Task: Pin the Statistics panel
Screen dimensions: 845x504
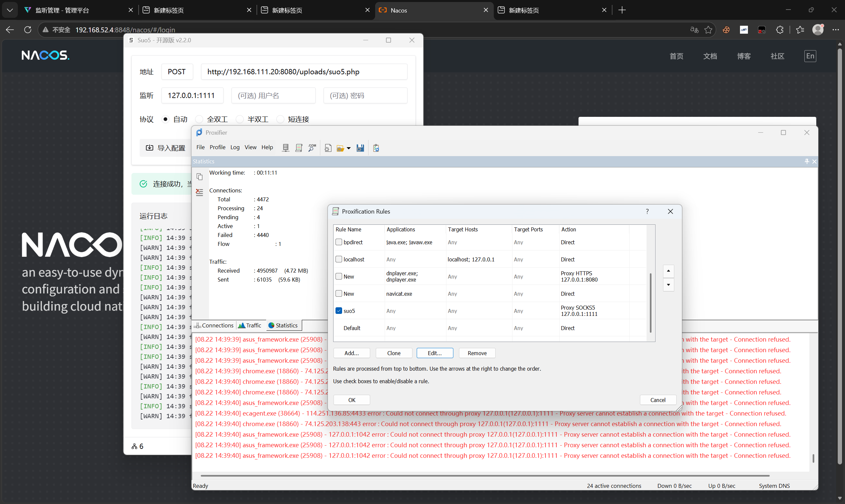Action: pos(807,161)
